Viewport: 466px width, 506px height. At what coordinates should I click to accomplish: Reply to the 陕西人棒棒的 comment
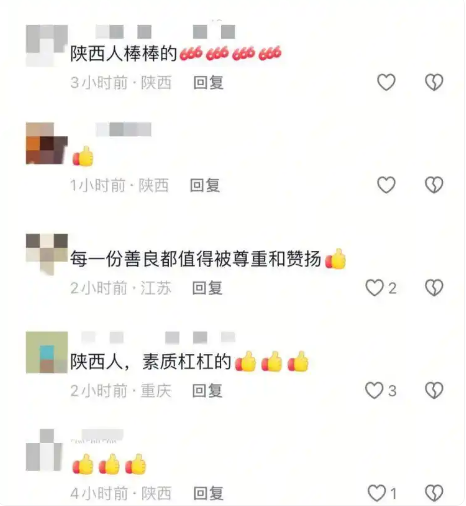point(208,82)
